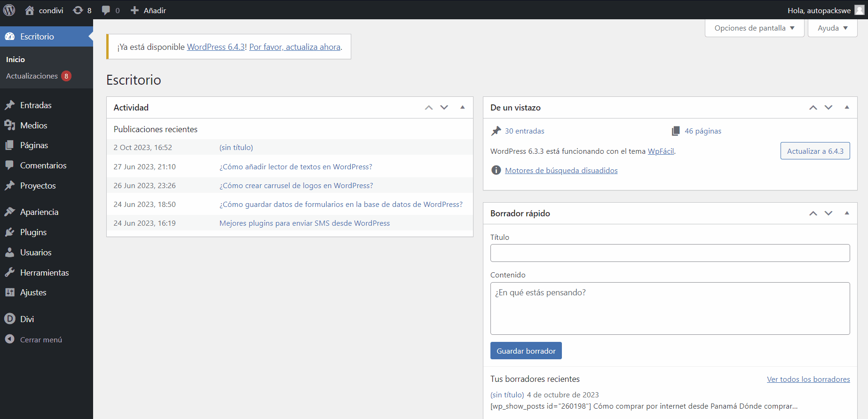Open the Entradas menu
Screen dimensions: 868x419
(x=36, y=105)
